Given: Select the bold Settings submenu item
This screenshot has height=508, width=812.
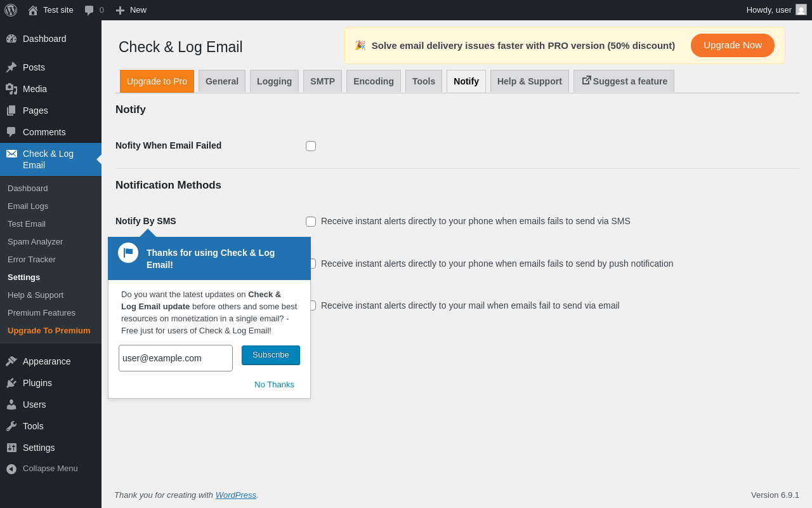Looking at the screenshot, I should [24, 277].
